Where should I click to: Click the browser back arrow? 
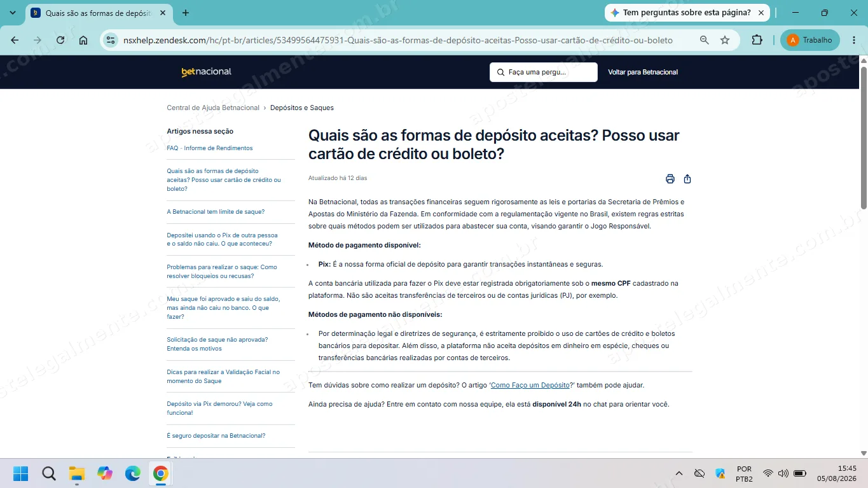point(15,40)
